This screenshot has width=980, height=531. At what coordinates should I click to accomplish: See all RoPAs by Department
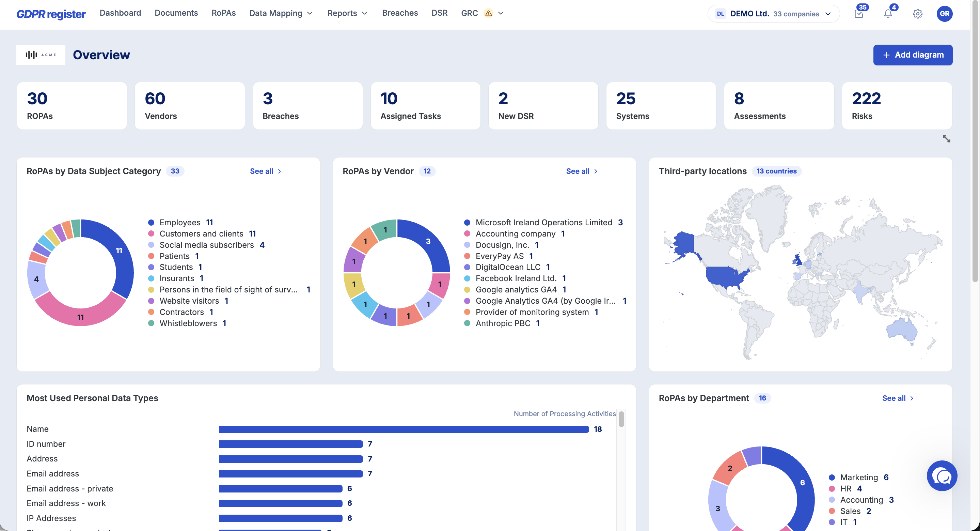point(898,398)
